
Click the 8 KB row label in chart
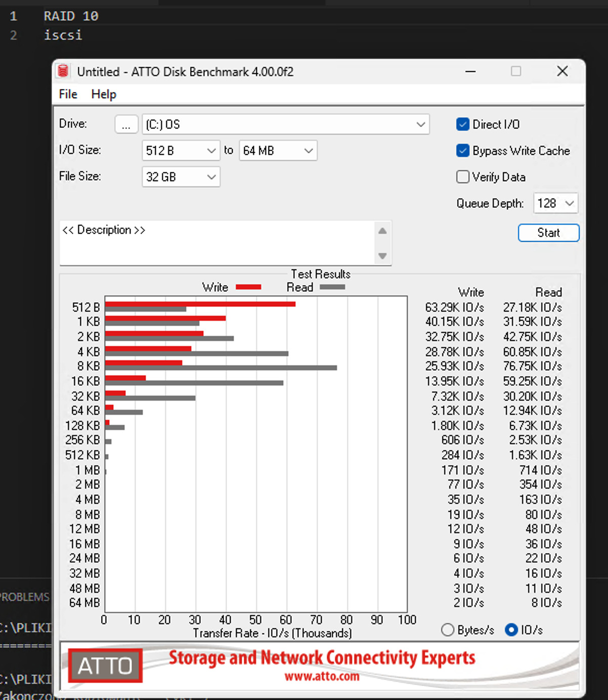[x=89, y=366]
